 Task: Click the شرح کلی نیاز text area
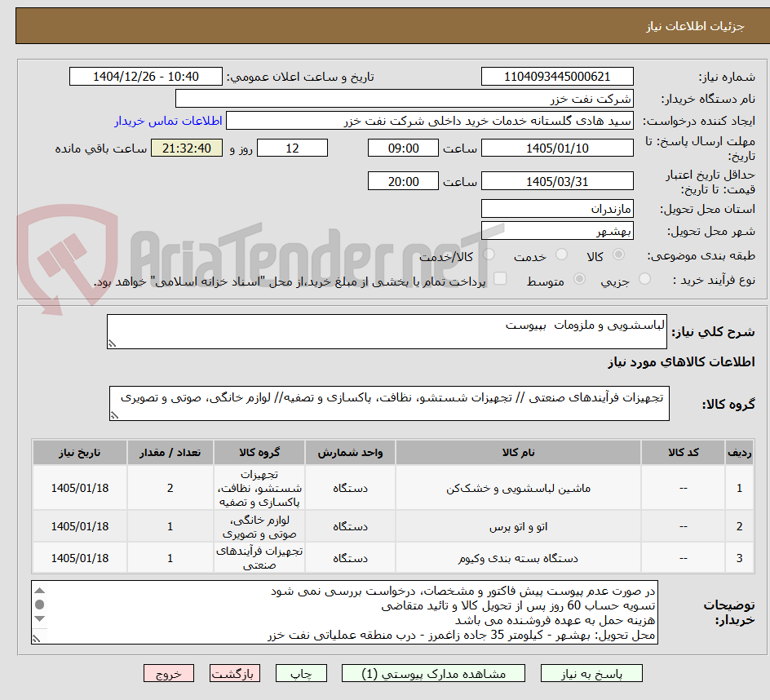pyautogui.click(x=387, y=331)
